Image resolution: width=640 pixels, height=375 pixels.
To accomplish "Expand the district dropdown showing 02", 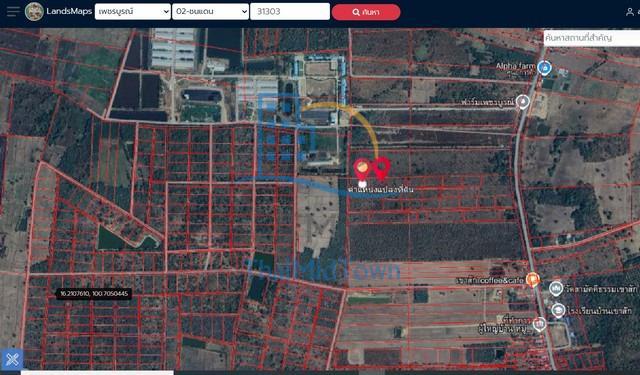I will tap(210, 11).
